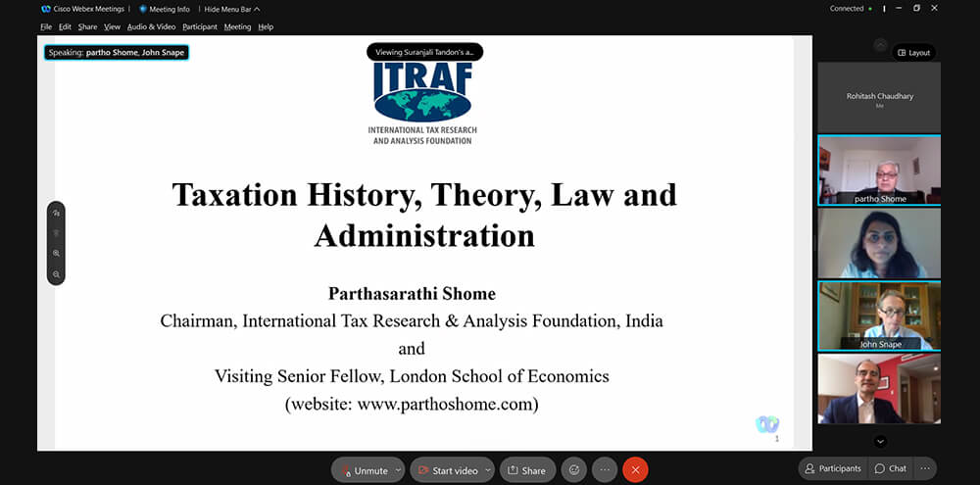Click 'Parthasarathi Shome' name on slide
The width and height of the screenshot is (980, 485).
412,293
